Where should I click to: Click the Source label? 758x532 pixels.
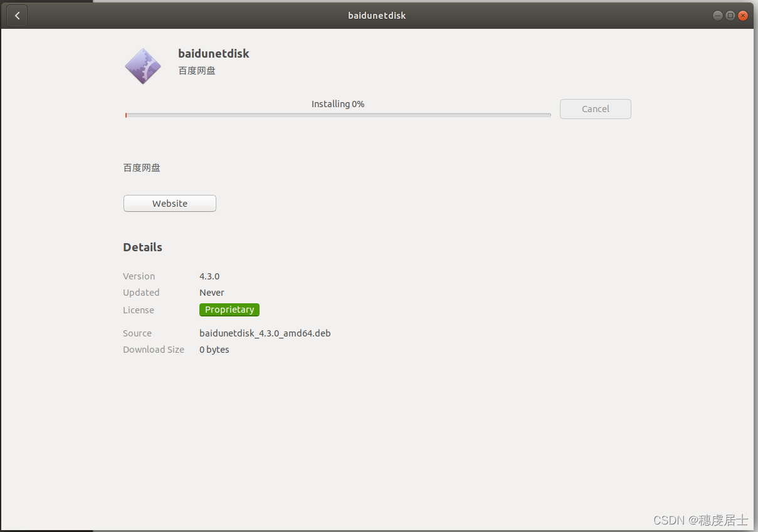click(137, 333)
